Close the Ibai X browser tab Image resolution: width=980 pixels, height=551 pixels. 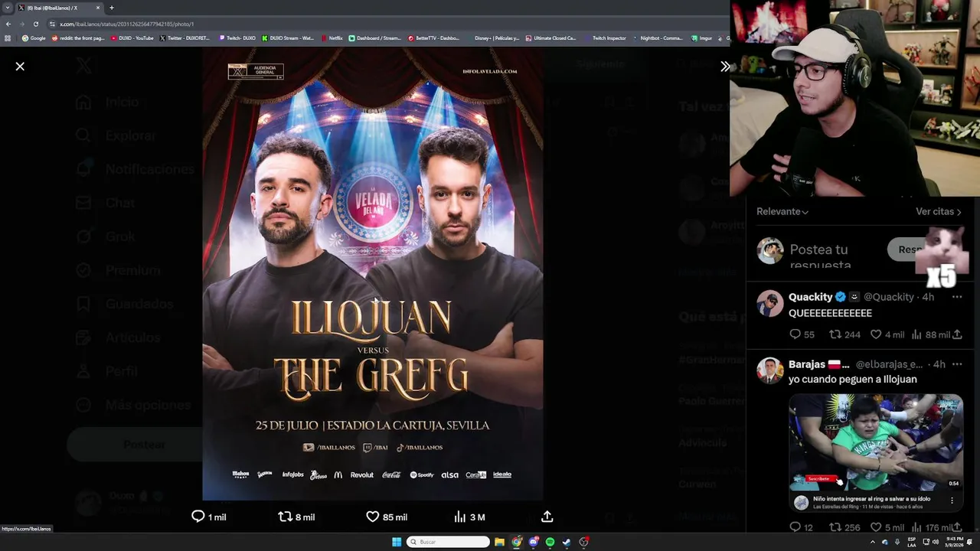point(98,8)
